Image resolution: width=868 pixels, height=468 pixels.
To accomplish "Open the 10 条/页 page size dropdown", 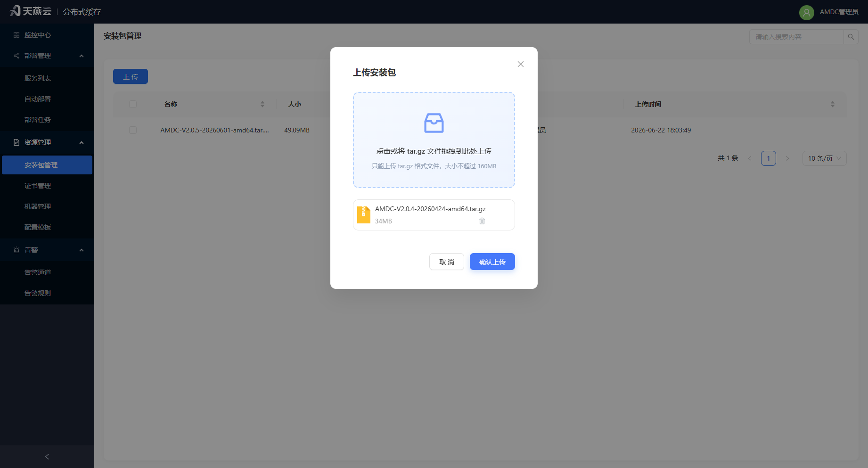I will tap(825, 158).
